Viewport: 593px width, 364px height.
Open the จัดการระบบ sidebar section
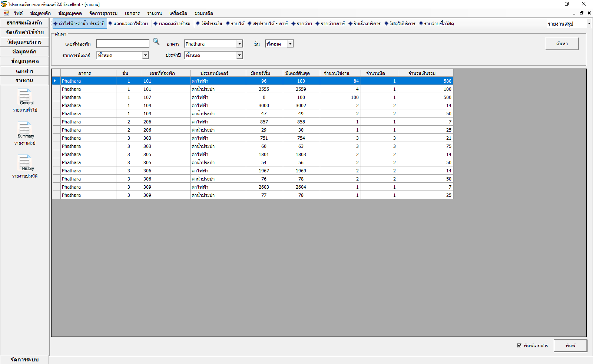(24, 360)
